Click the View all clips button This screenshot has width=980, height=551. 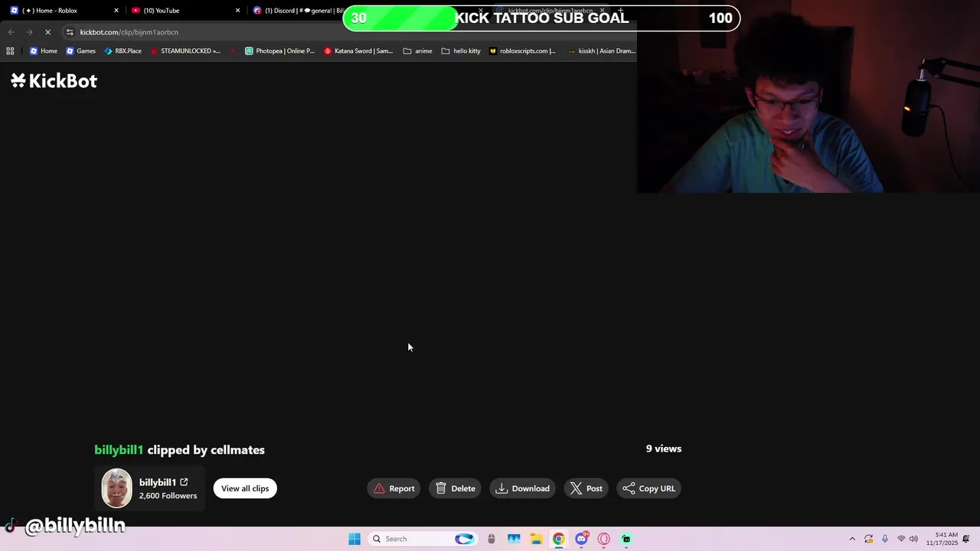coord(245,488)
